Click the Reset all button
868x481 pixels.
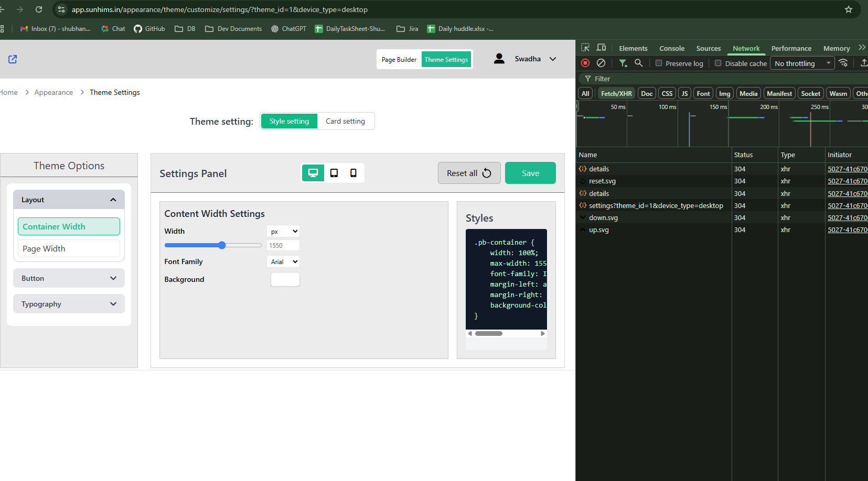coord(469,173)
